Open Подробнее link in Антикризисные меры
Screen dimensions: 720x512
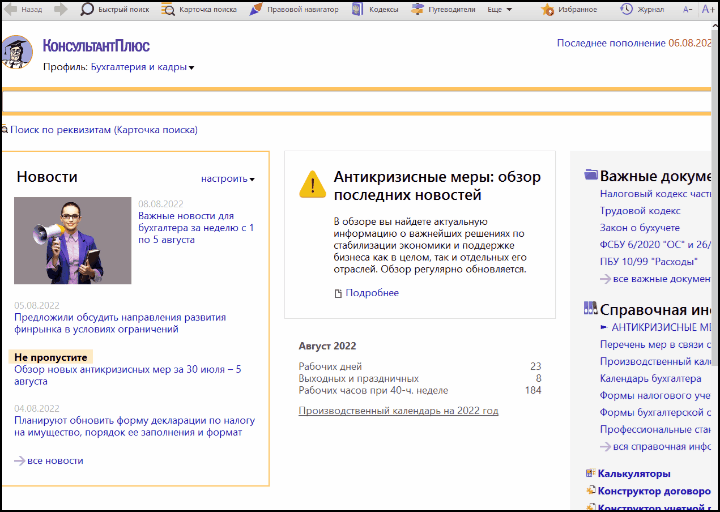(372, 293)
